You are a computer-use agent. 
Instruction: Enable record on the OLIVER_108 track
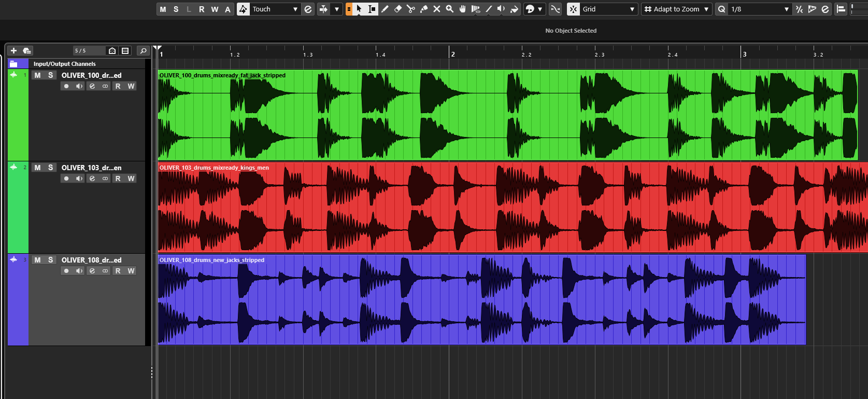[66, 271]
